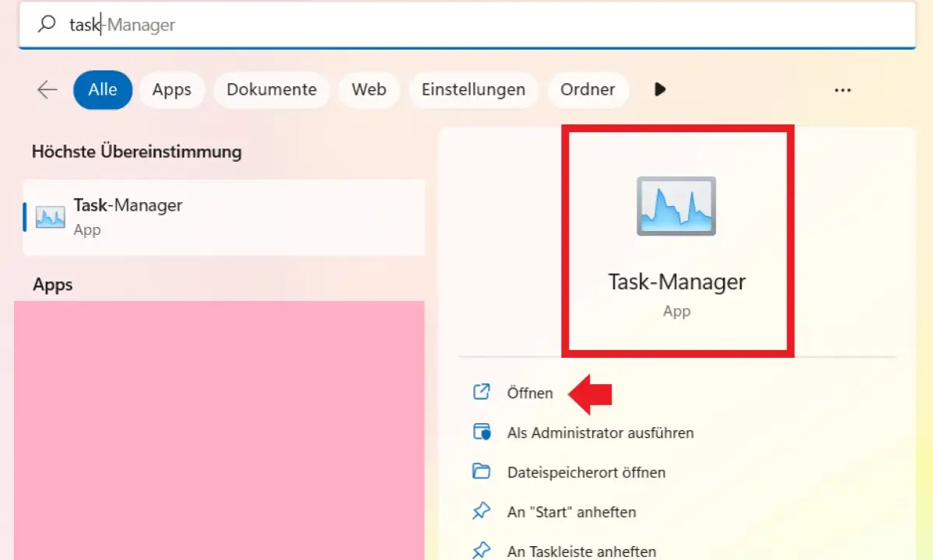Switch to the Ordner filter tab
The image size is (933, 560).
tap(588, 89)
